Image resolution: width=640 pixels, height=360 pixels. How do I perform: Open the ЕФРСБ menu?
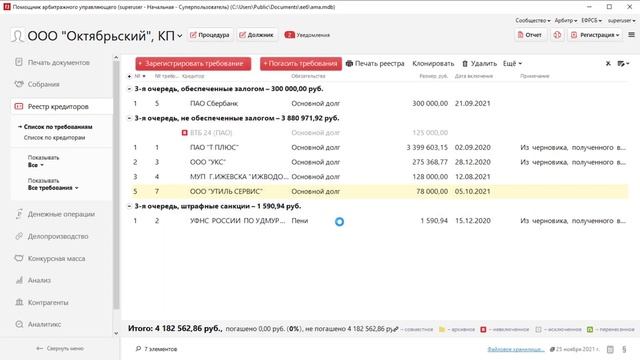pyautogui.click(x=592, y=20)
